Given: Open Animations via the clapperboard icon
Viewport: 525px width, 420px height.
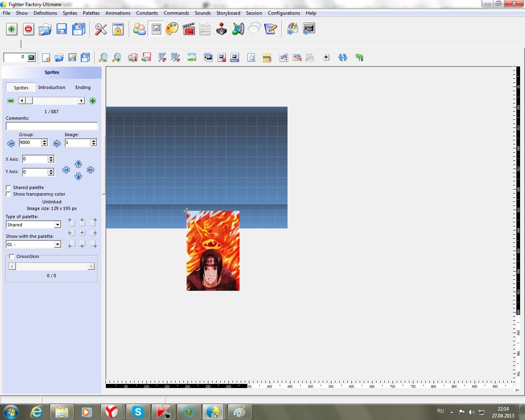Looking at the screenshot, I should (x=189, y=29).
